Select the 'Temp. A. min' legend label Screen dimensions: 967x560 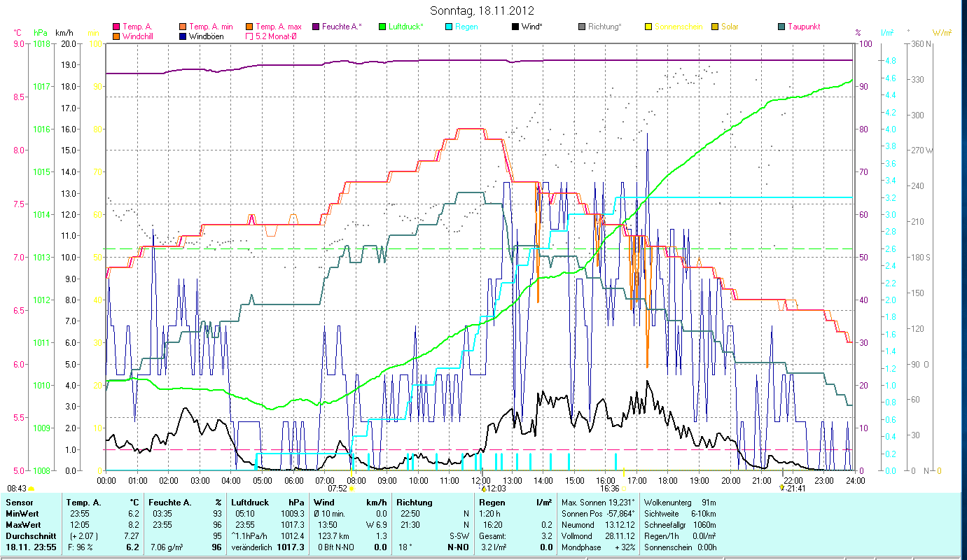211,27
